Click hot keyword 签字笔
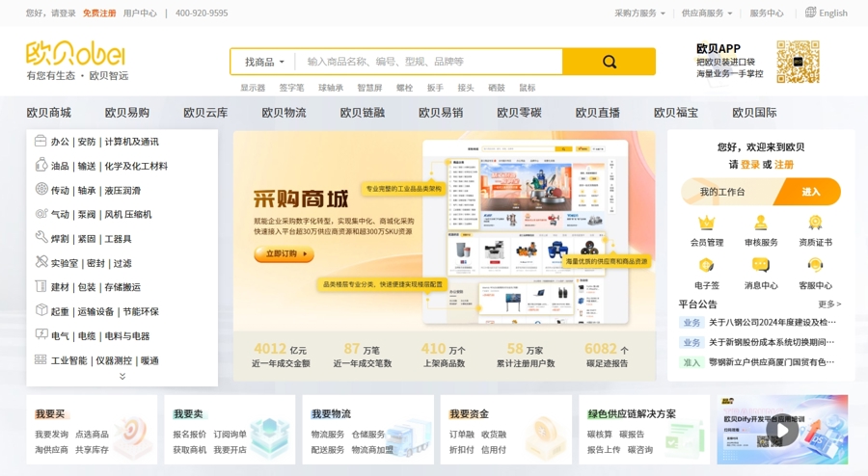This screenshot has width=868, height=476. click(x=291, y=88)
